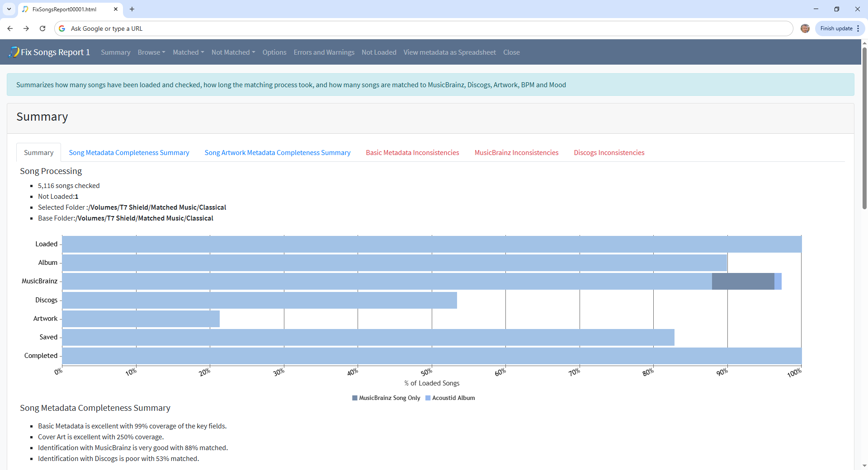Screen dimensions: 868x470
Task: Open the Chrome profile avatar
Action: click(x=805, y=28)
